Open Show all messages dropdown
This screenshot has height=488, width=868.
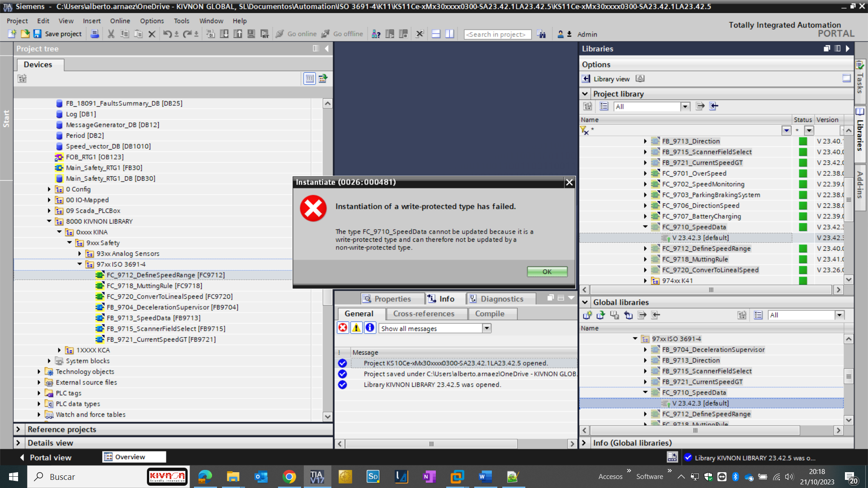[x=487, y=328]
